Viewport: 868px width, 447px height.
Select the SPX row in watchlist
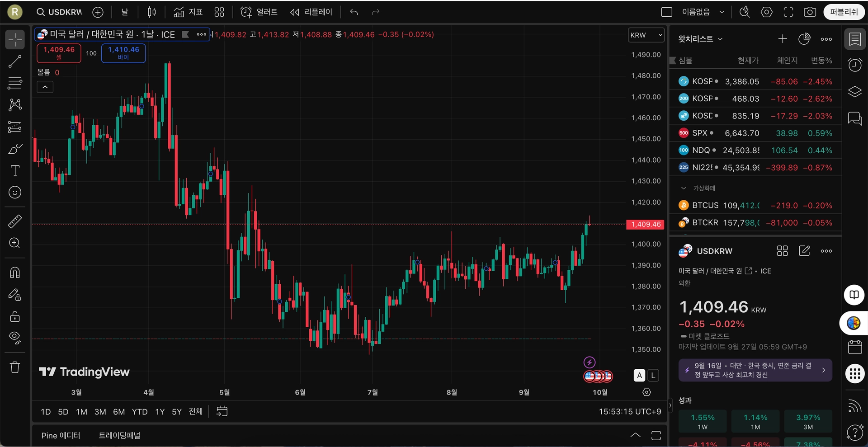[755, 133]
